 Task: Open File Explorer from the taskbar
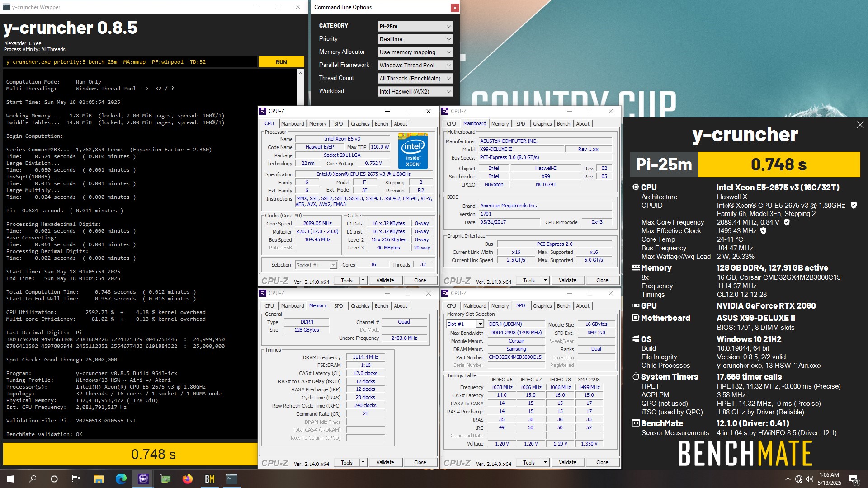(x=99, y=479)
